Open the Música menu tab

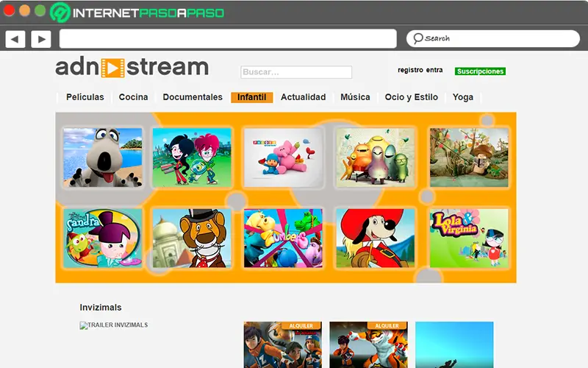tap(355, 97)
